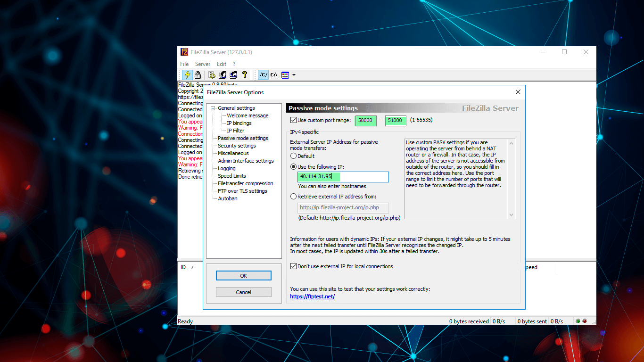Viewport: 644px width, 362px height.
Task: Click the lightning bolt connection icon
Action: coord(188,75)
